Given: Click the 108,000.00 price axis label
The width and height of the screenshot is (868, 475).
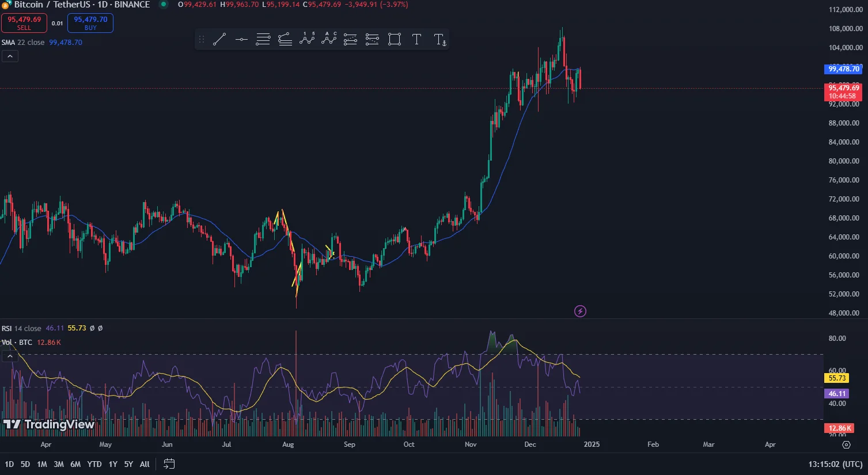Looking at the screenshot, I should (846, 29).
